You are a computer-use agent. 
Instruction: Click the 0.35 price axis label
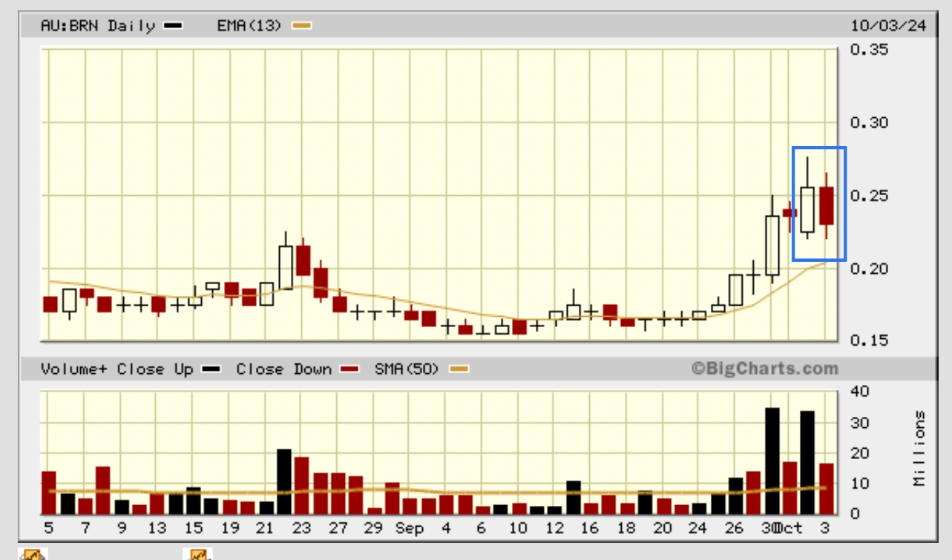click(x=868, y=50)
